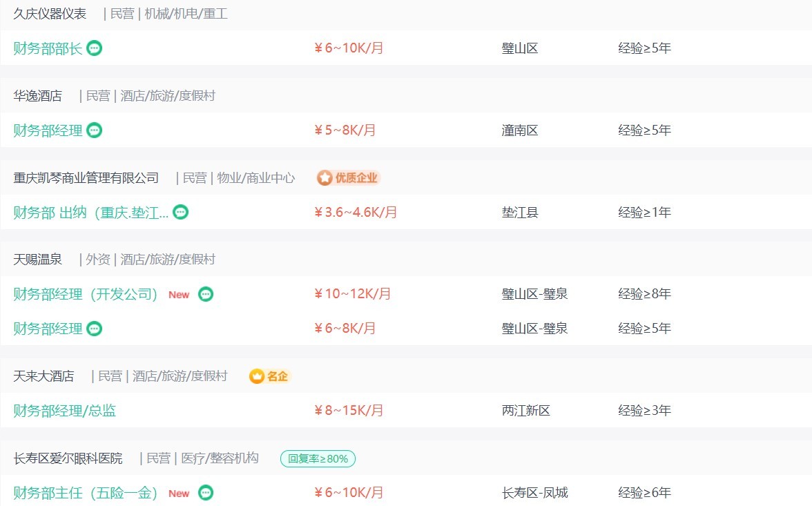Open chat icon for 财务部经理 (开发公司)

coord(206,294)
